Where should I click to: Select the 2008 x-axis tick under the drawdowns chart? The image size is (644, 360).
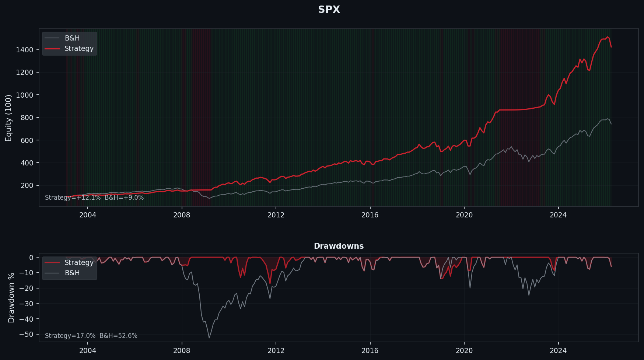pyautogui.click(x=182, y=350)
